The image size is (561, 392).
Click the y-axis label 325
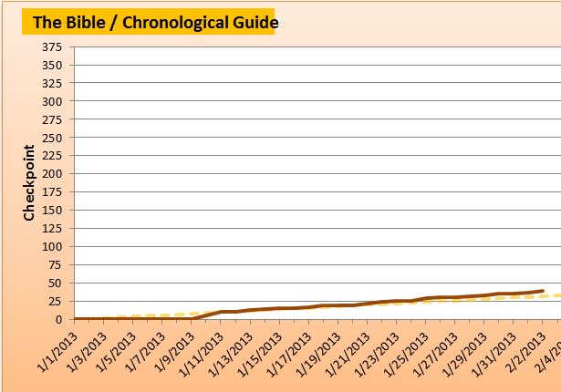point(52,83)
